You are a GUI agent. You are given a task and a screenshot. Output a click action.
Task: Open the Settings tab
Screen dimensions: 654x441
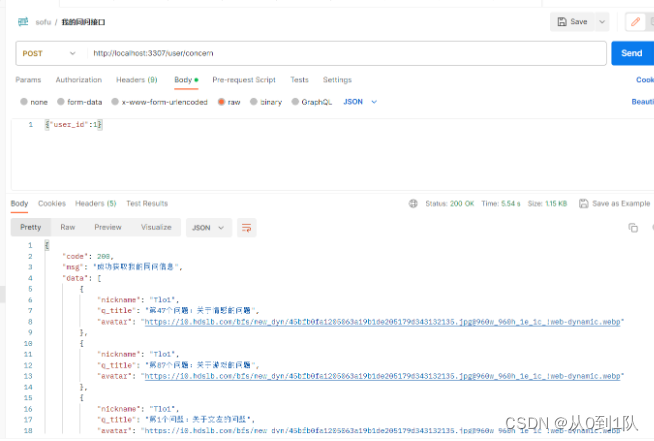coord(337,80)
